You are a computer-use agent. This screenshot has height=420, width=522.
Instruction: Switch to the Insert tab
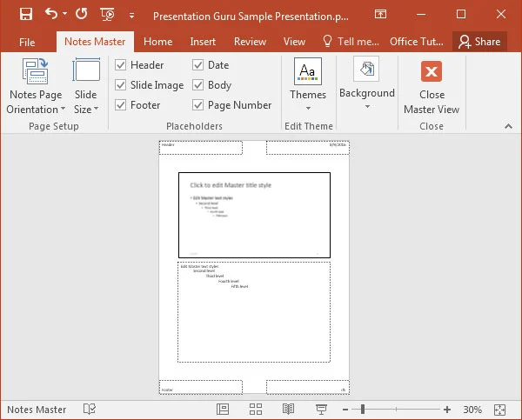[203, 42]
